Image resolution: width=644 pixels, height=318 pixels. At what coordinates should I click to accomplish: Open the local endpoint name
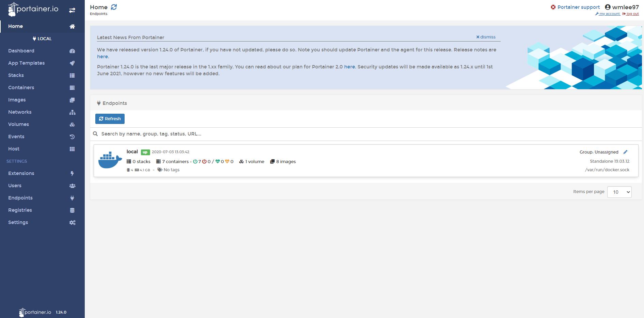[132, 152]
